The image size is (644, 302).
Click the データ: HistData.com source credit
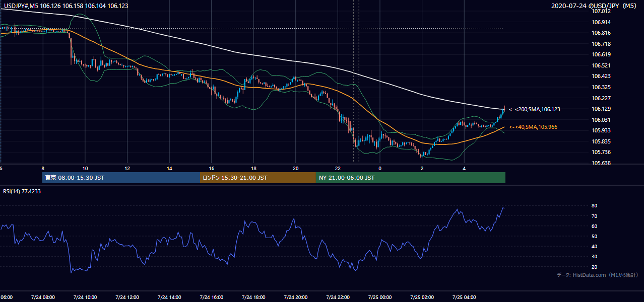pyautogui.click(x=598, y=275)
